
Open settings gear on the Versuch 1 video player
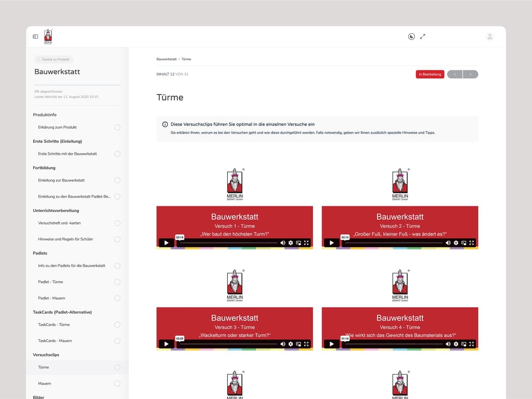click(291, 243)
